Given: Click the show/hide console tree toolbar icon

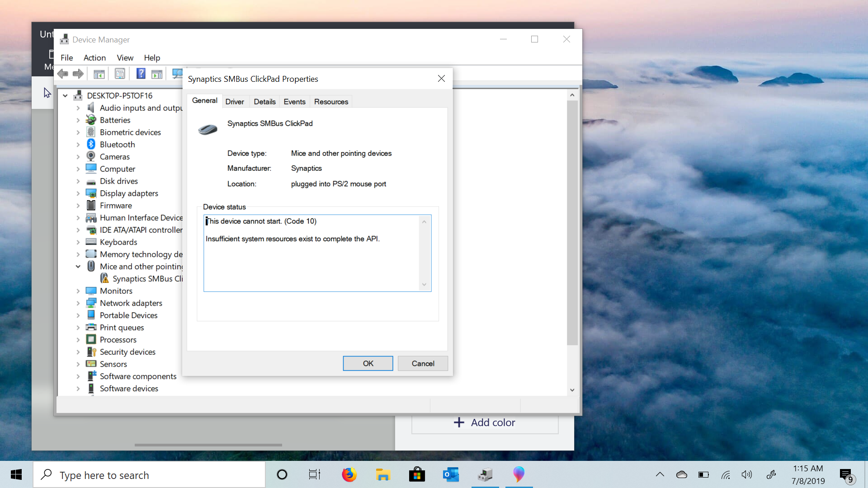Looking at the screenshot, I should [x=99, y=74].
